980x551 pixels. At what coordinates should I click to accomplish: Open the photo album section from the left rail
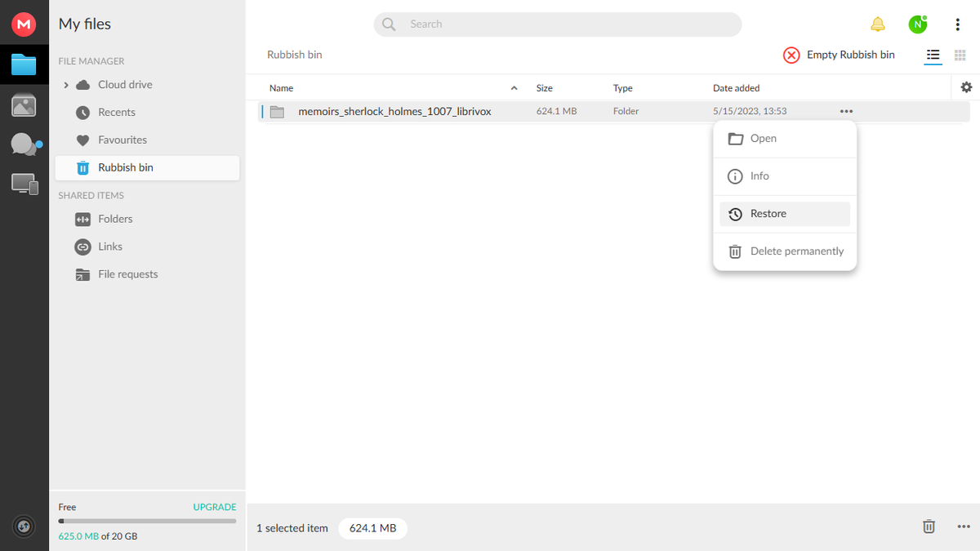(x=24, y=104)
